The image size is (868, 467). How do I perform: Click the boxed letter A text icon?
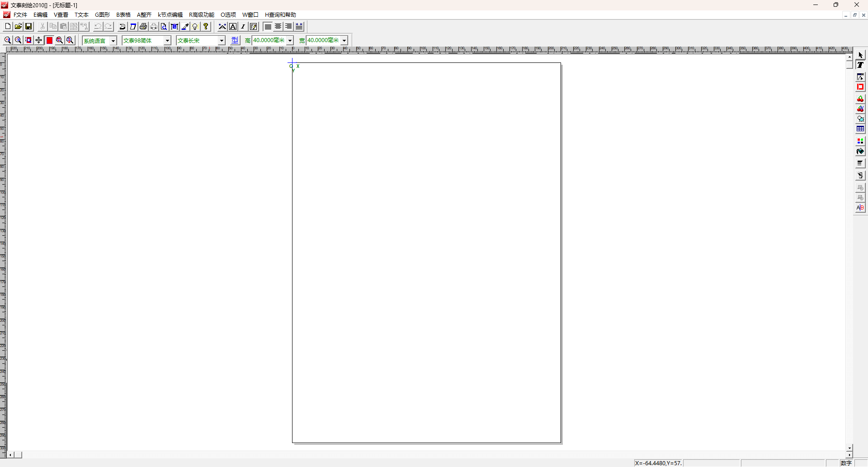(233, 27)
